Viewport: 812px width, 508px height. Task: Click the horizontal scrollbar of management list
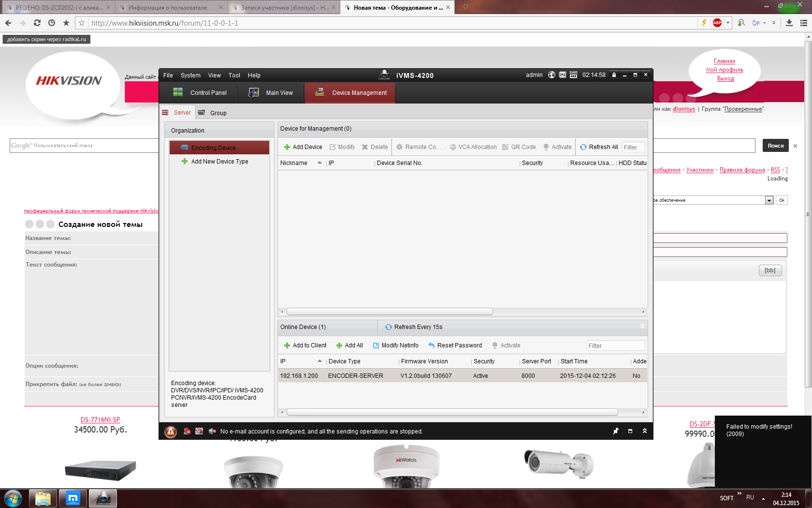tap(390, 312)
